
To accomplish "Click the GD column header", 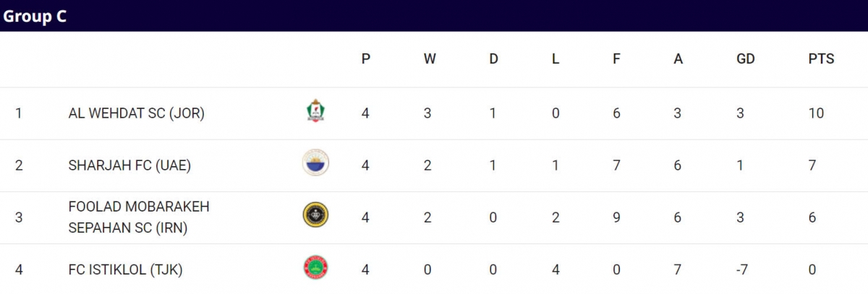I will pyautogui.click(x=745, y=59).
